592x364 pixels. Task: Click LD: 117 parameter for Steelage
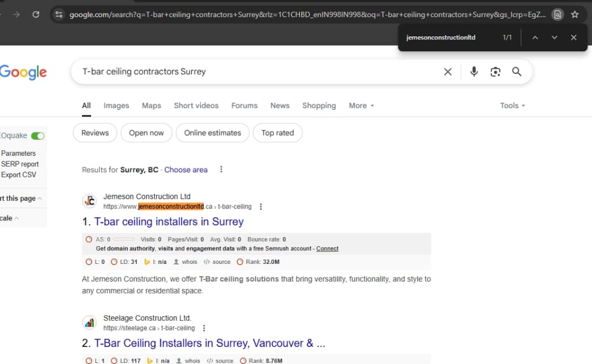coord(126,361)
